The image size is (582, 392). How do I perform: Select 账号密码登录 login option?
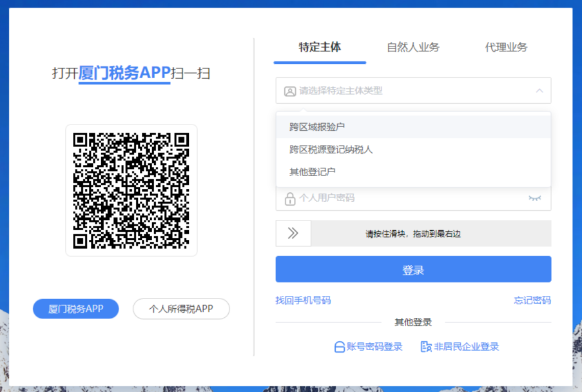pos(374,347)
